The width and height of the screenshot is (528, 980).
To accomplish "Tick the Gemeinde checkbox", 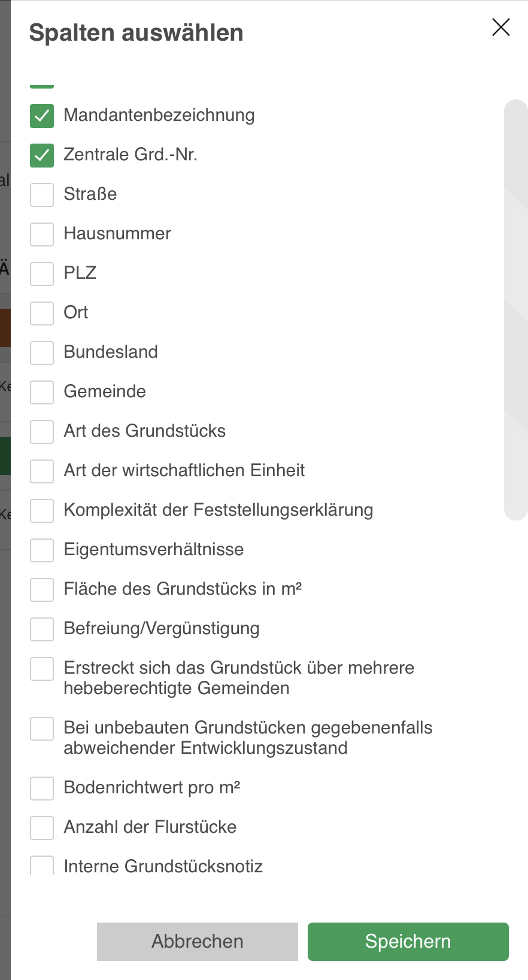I will [42, 392].
